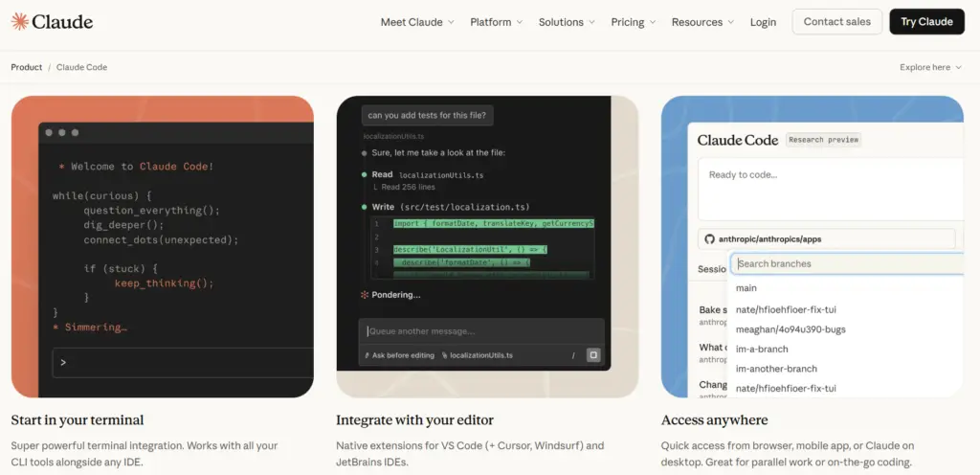Click the green Write status dot
This screenshot has width=980, height=475.
click(x=364, y=207)
